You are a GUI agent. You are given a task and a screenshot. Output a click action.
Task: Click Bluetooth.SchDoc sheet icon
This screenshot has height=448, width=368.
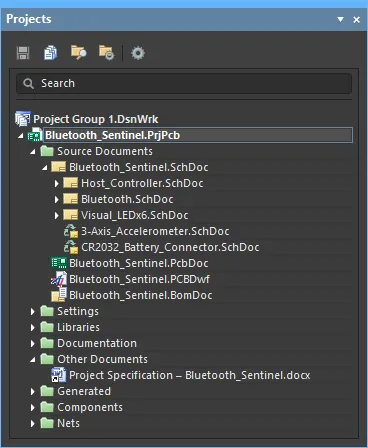70,199
